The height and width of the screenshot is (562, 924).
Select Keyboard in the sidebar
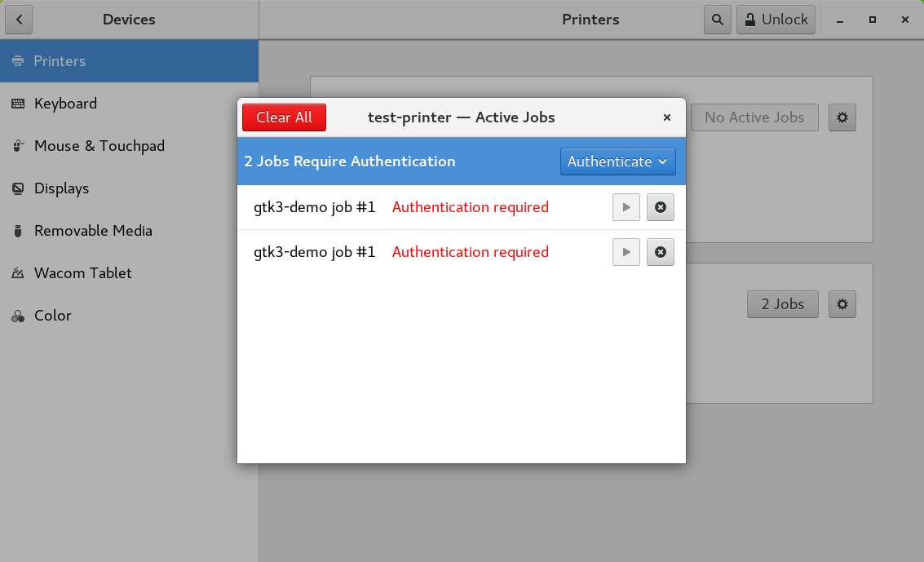coord(129,104)
